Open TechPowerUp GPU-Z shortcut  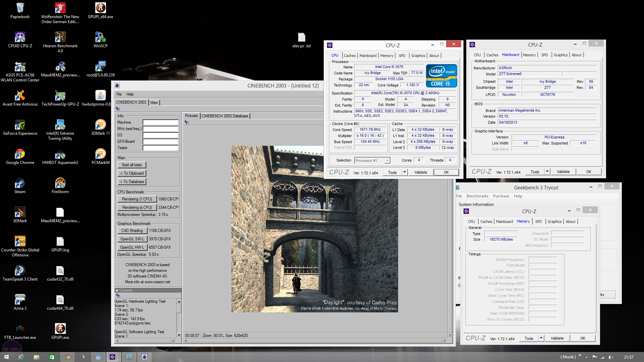(x=60, y=98)
